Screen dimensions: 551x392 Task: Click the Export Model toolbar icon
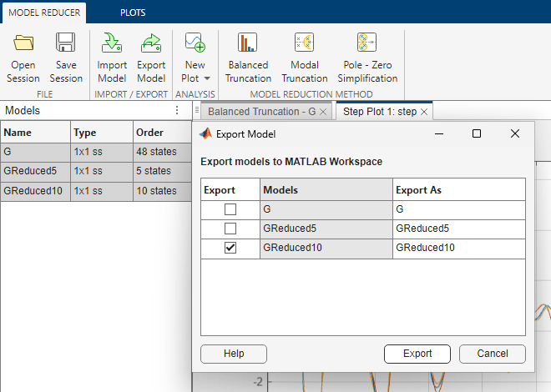click(151, 43)
